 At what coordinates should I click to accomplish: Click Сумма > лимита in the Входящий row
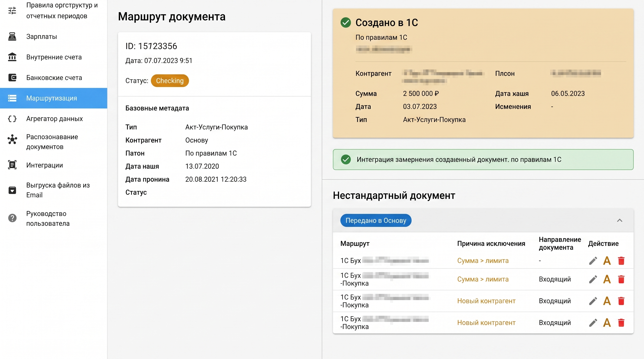tap(483, 279)
